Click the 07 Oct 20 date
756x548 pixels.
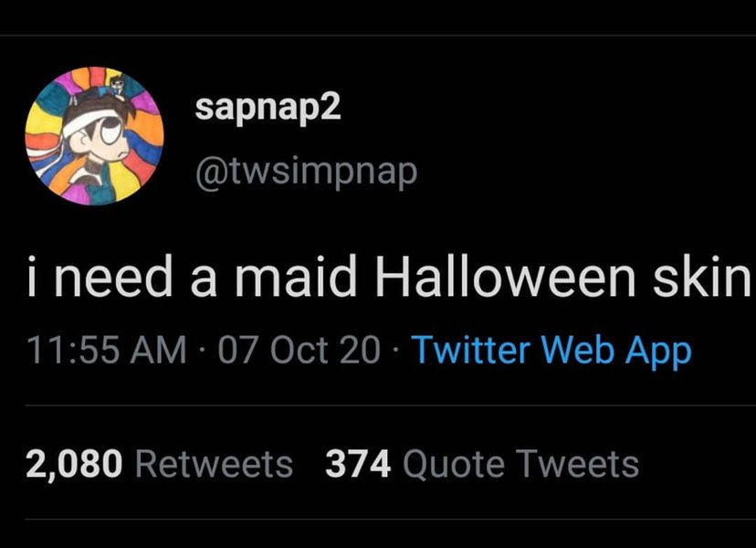click(x=299, y=350)
